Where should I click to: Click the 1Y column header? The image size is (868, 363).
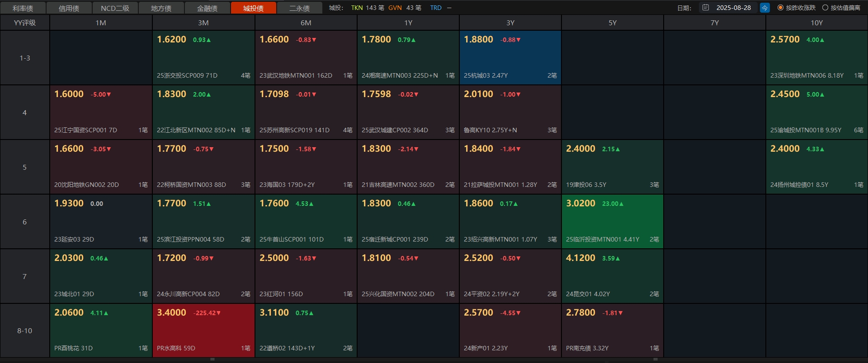pyautogui.click(x=408, y=23)
